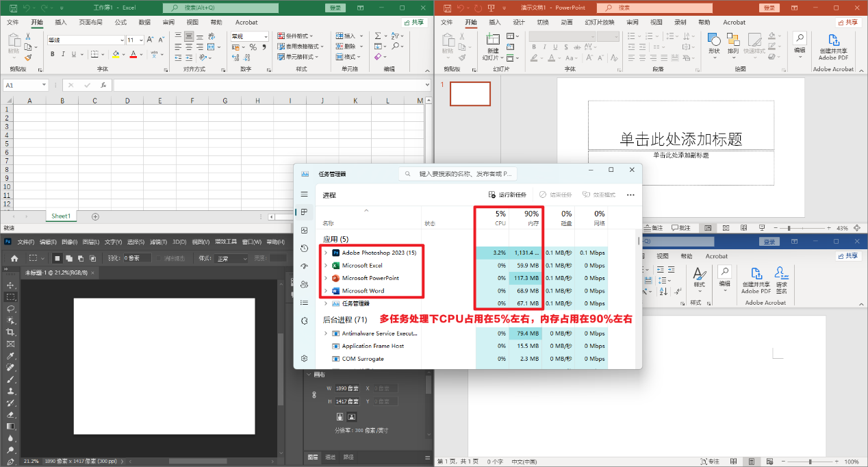The width and height of the screenshot is (868, 467).
Task: Expand Adobe Photoshop 2023 process group
Action: click(326, 253)
